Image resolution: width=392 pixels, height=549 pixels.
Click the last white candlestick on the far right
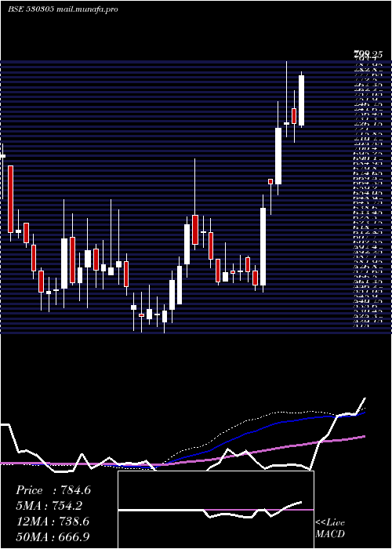pyautogui.click(x=301, y=100)
